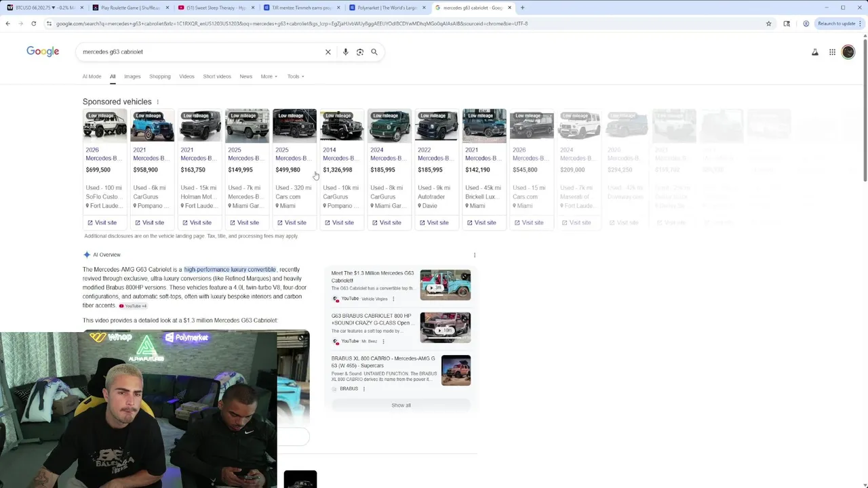Click the browser address bar URL
Screen dimensions: 868x488
(x=292, y=24)
